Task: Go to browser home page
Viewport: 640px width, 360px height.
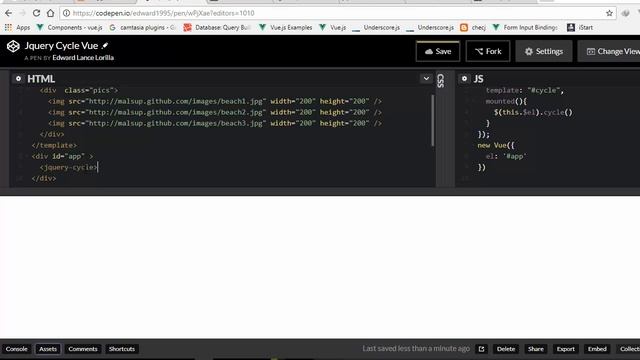Action: tap(50, 13)
